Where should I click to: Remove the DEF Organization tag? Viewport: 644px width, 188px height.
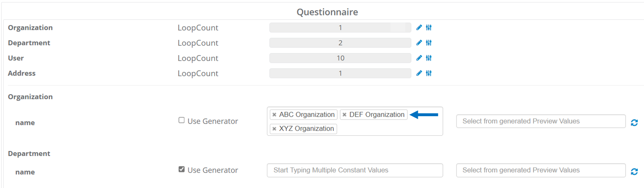click(x=344, y=115)
